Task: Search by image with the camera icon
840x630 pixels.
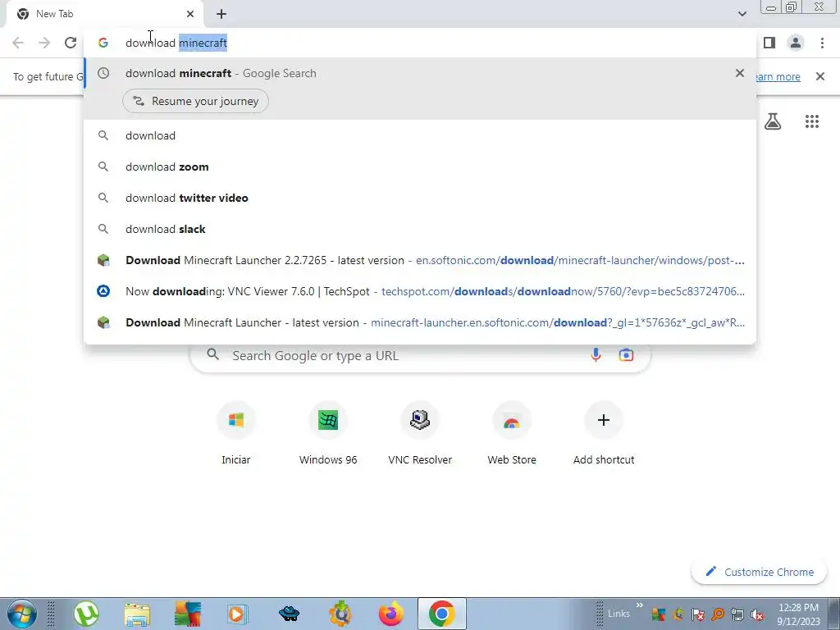Action: tap(626, 354)
